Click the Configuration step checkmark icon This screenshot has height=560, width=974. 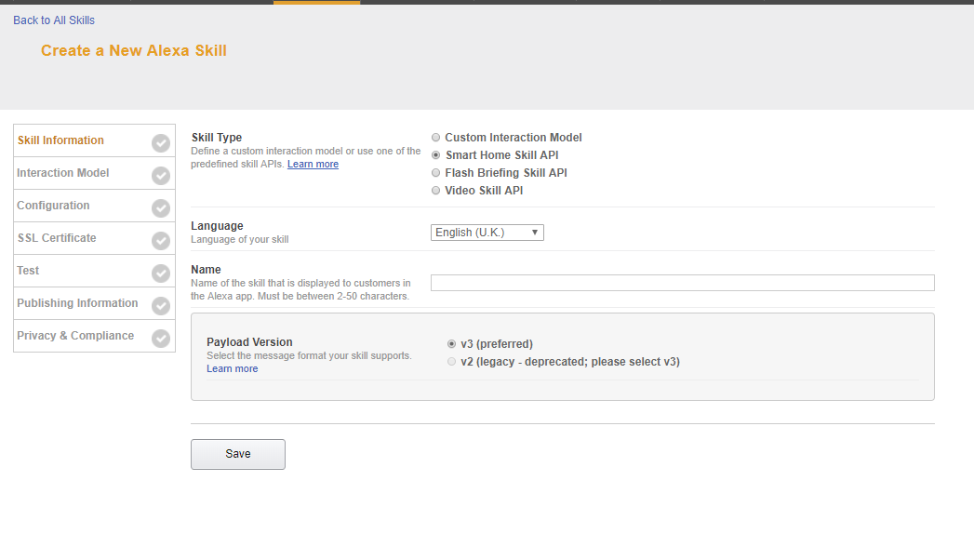click(161, 208)
